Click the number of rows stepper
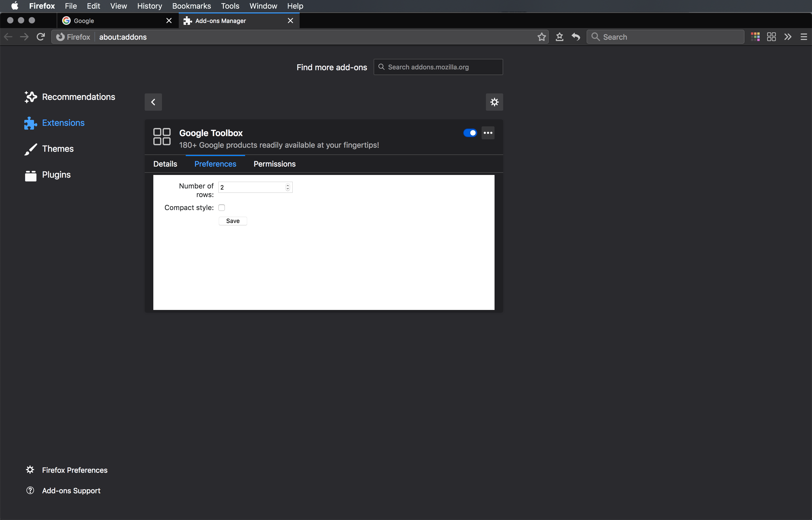812x520 pixels. point(288,187)
